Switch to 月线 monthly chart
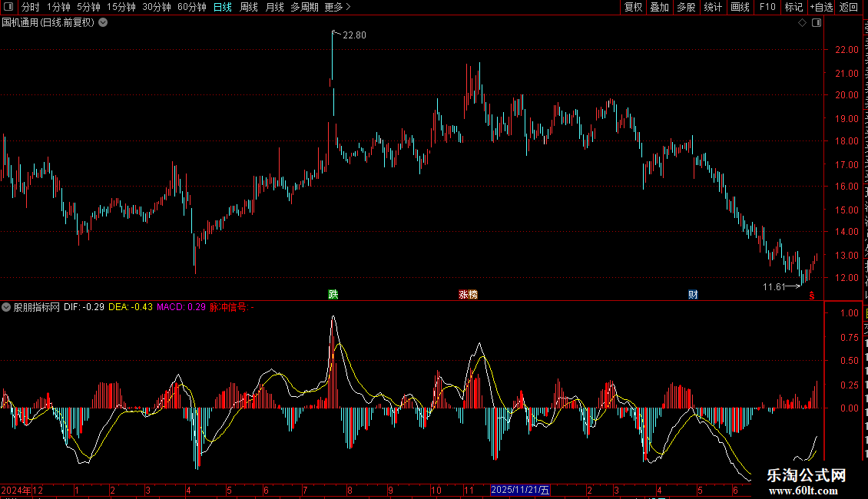Viewport: 868px width, 499px height. pos(274,7)
